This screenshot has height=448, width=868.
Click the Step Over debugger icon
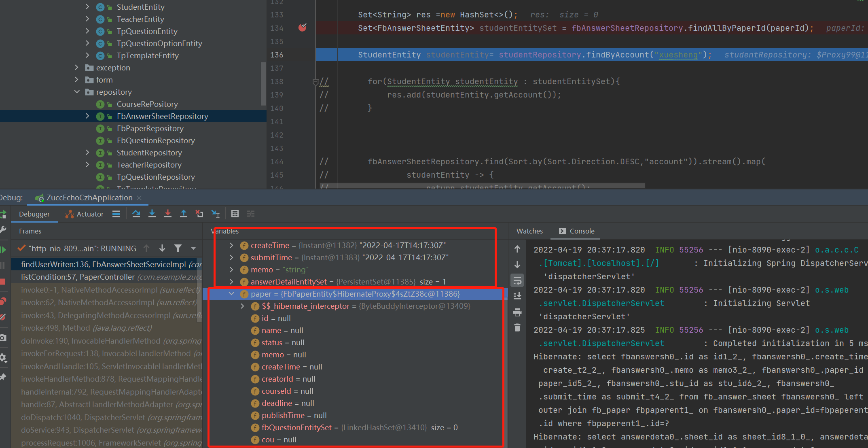tap(136, 214)
